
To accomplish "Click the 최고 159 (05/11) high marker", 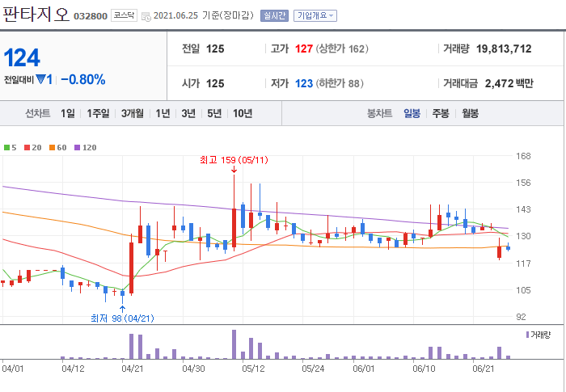I will click(x=234, y=160).
